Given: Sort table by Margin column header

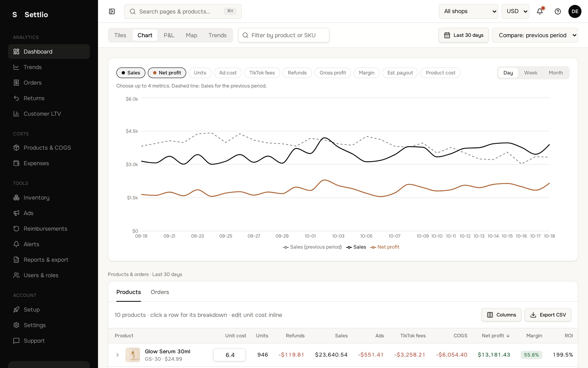Looking at the screenshot, I should coord(534,336).
